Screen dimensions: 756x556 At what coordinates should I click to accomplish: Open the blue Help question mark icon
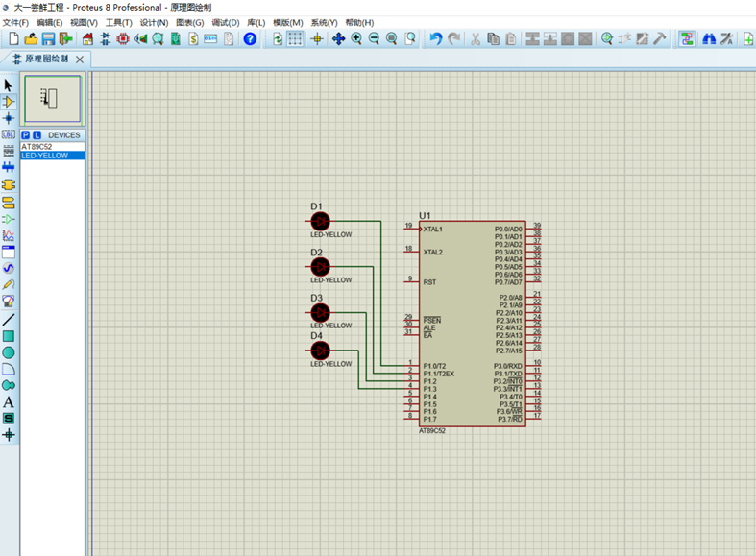(250, 38)
